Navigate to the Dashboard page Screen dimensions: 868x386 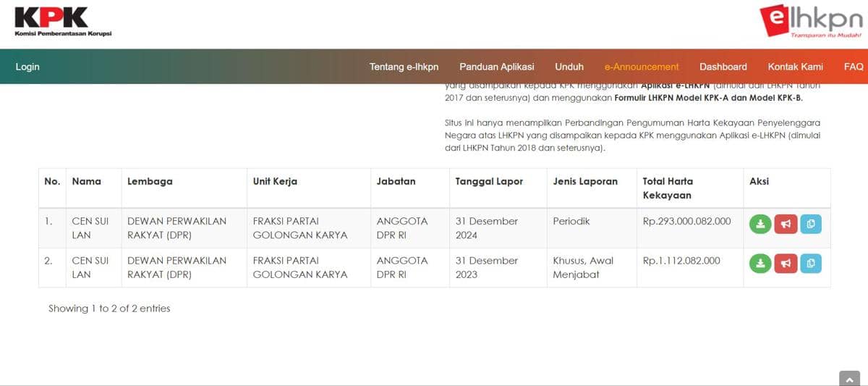click(x=723, y=67)
